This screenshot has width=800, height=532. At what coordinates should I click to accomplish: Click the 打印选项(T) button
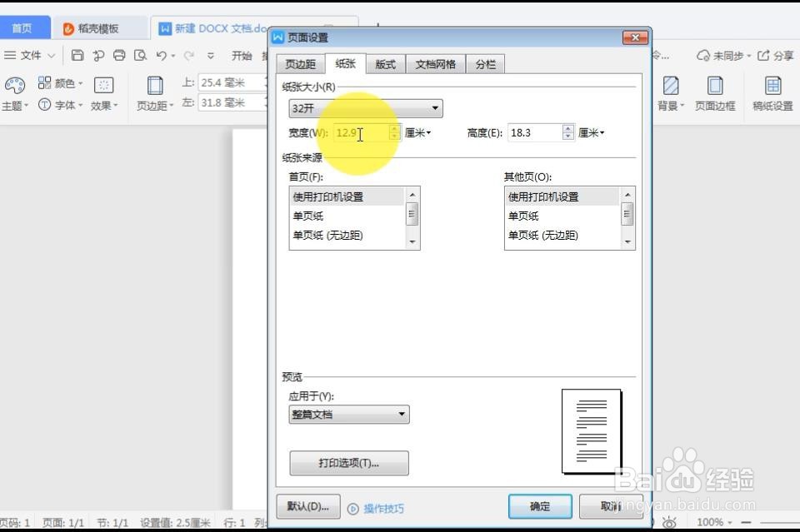point(348,463)
